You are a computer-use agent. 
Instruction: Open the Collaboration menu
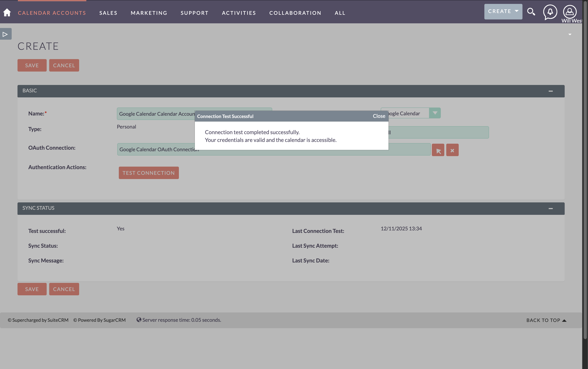click(295, 13)
